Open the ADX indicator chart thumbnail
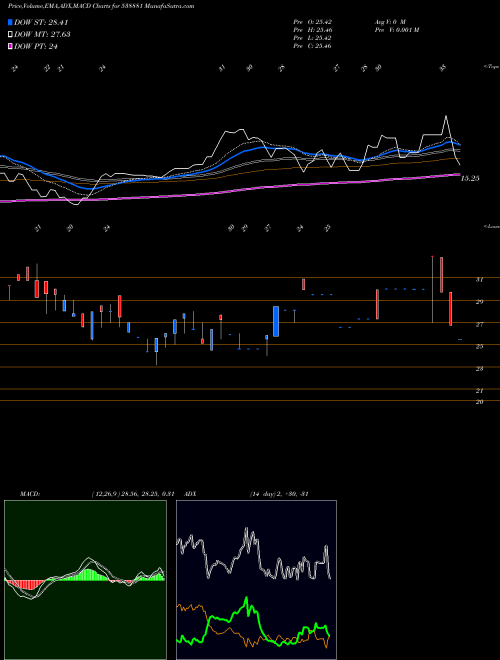The height and width of the screenshot is (660, 500). [256, 580]
